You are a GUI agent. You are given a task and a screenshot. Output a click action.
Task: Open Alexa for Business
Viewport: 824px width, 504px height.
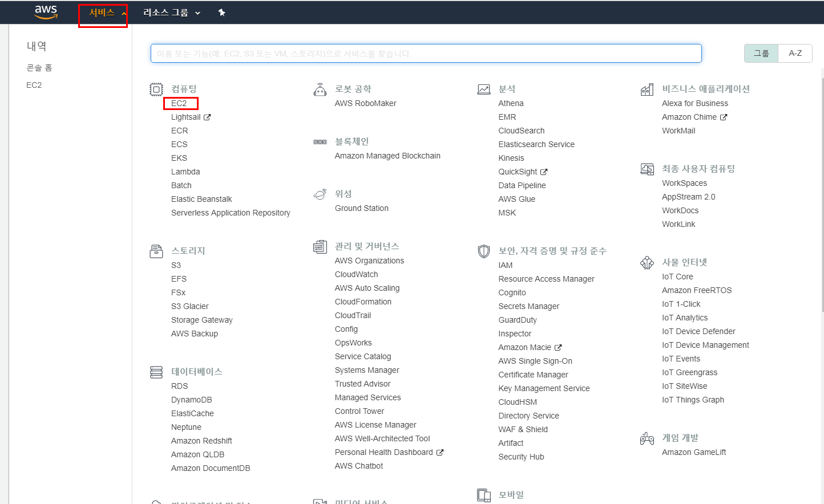[694, 103]
